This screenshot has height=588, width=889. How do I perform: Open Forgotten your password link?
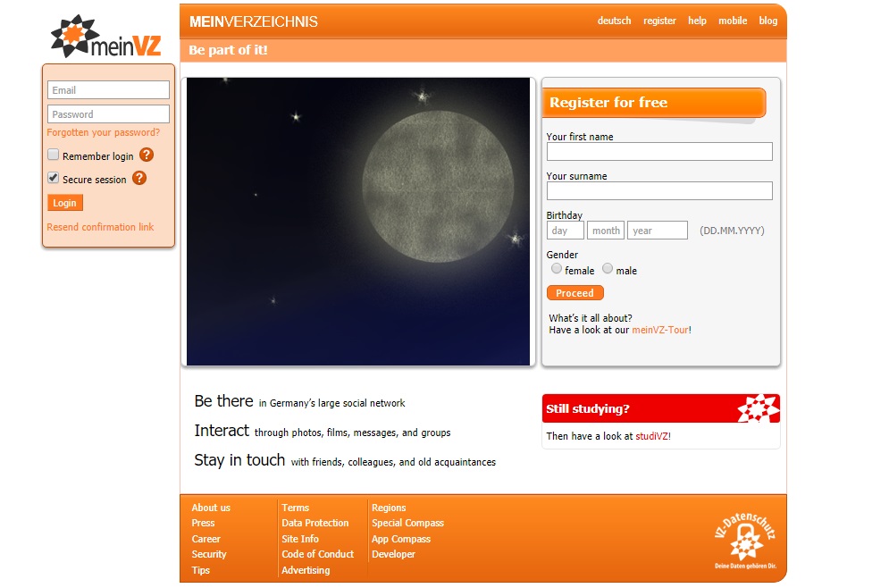point(103,132)
